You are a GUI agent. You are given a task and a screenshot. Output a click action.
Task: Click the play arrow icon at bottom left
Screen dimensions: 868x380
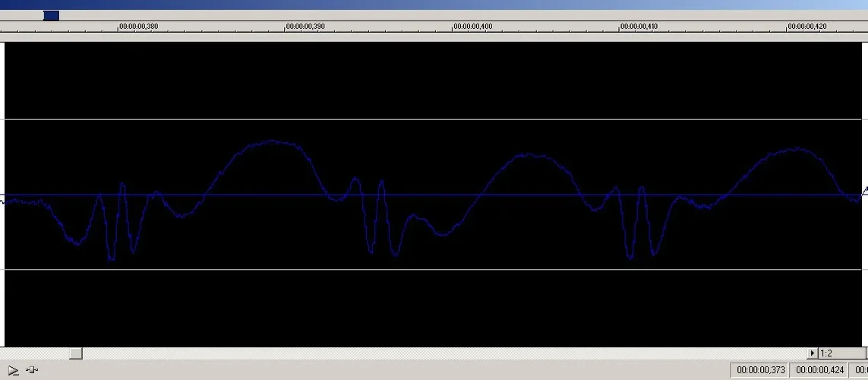coord(13,370)
